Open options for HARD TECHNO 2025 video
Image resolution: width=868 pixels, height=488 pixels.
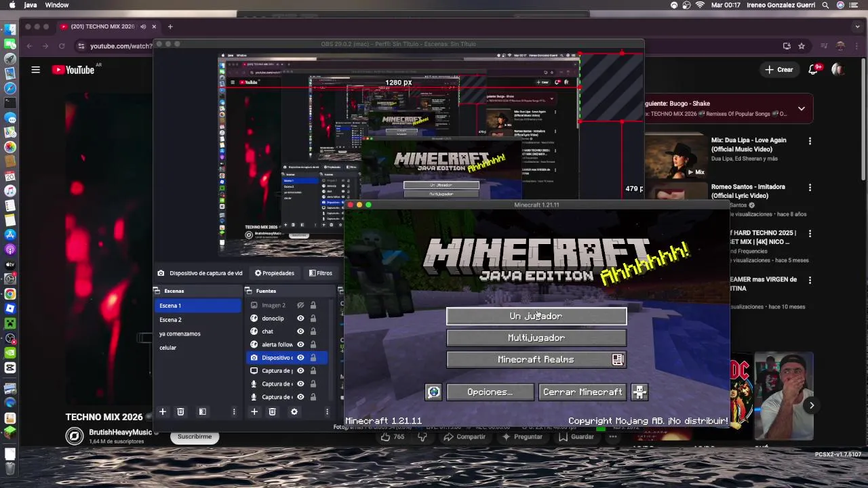(810, 233)
